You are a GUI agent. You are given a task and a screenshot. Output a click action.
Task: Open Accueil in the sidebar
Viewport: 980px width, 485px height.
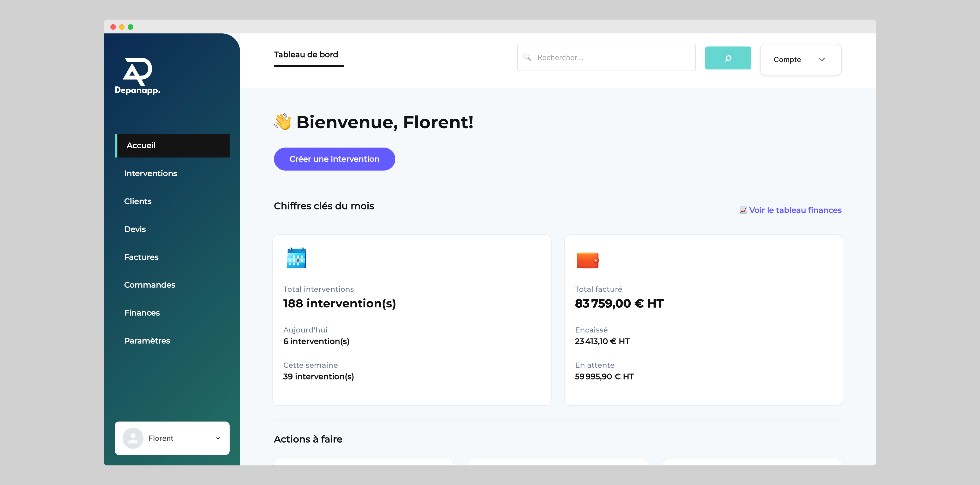click(172, 145)
